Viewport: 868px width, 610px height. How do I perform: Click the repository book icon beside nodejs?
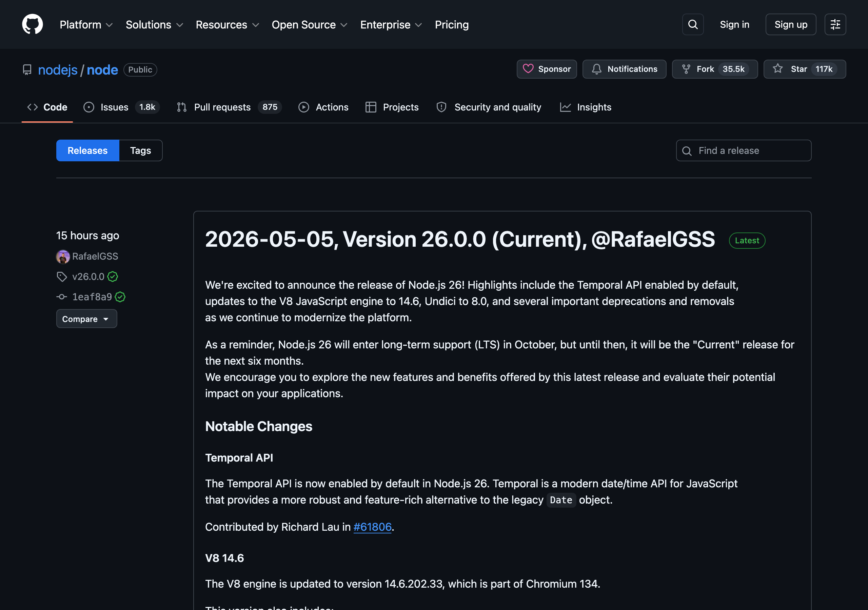coord(27,70)
